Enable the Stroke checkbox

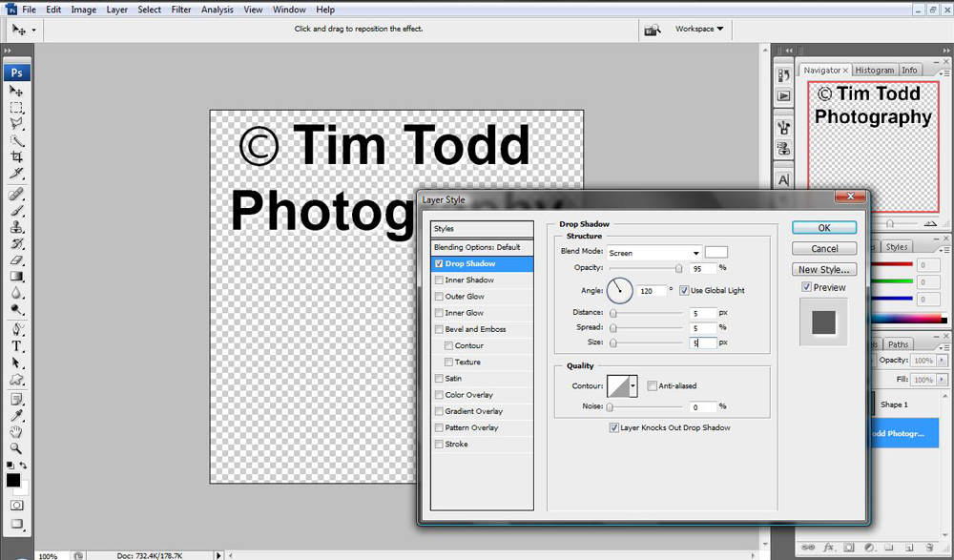(x=439, y=445)
